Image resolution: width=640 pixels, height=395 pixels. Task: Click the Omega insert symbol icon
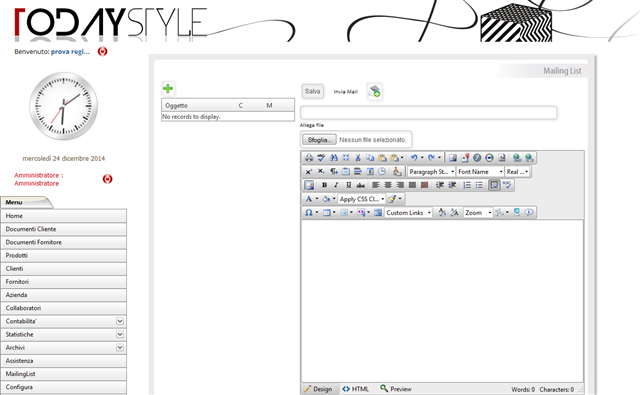pos(309,213)
